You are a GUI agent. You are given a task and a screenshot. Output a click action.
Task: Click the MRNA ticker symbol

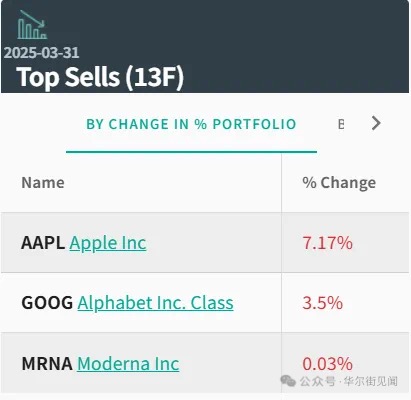47,363
